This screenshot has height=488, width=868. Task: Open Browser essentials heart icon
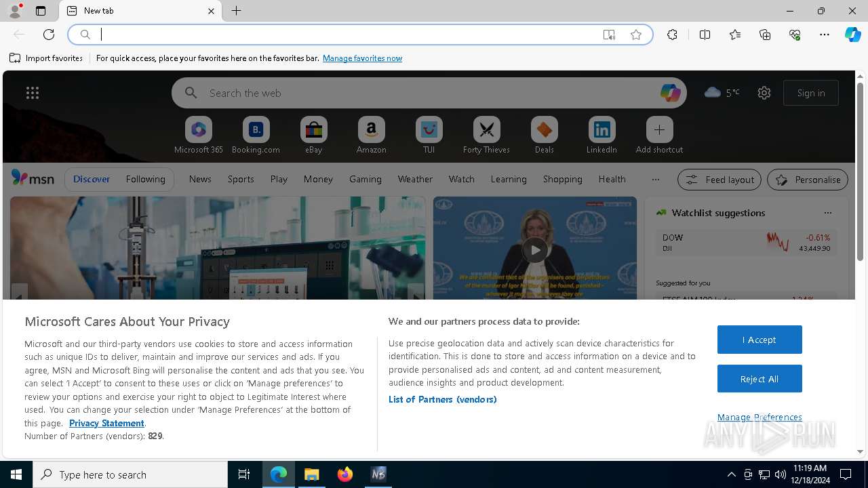point(795,35)
